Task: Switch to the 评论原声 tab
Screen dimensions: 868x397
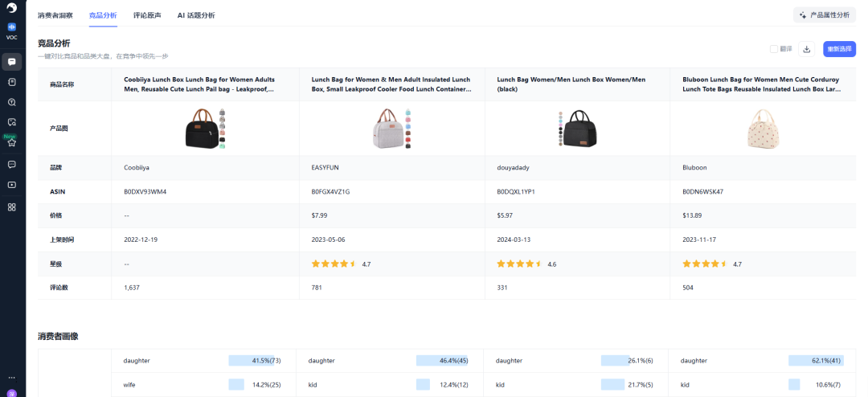Action: pyautogui.click(x=147, y=15)
